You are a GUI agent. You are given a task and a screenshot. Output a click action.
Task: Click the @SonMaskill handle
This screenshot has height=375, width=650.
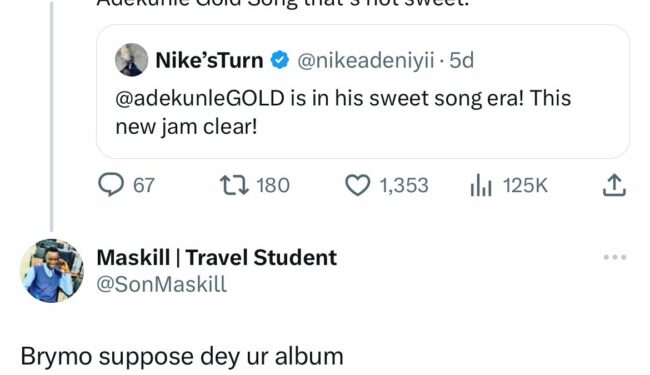click(162, 285)
